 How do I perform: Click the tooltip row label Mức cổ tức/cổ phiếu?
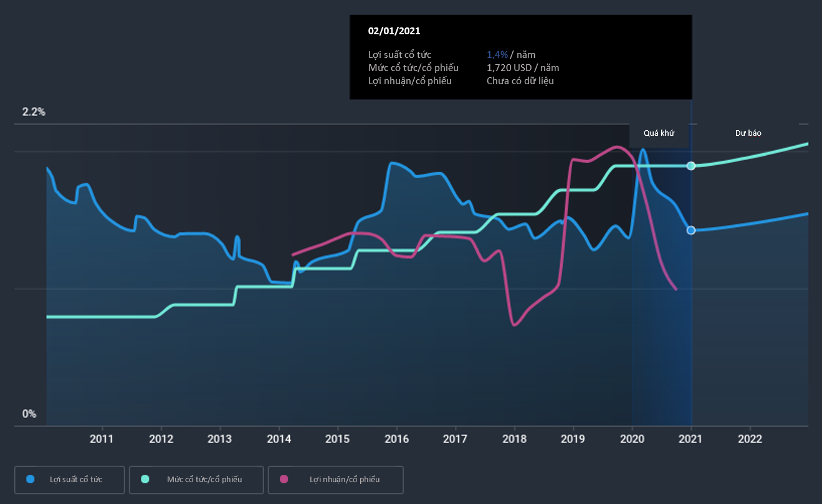pos(413,68)
